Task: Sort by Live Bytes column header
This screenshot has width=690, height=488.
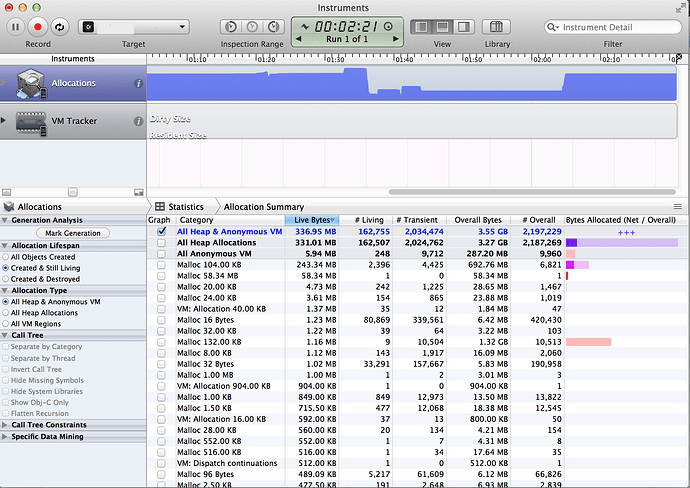Action: point(312,220)
